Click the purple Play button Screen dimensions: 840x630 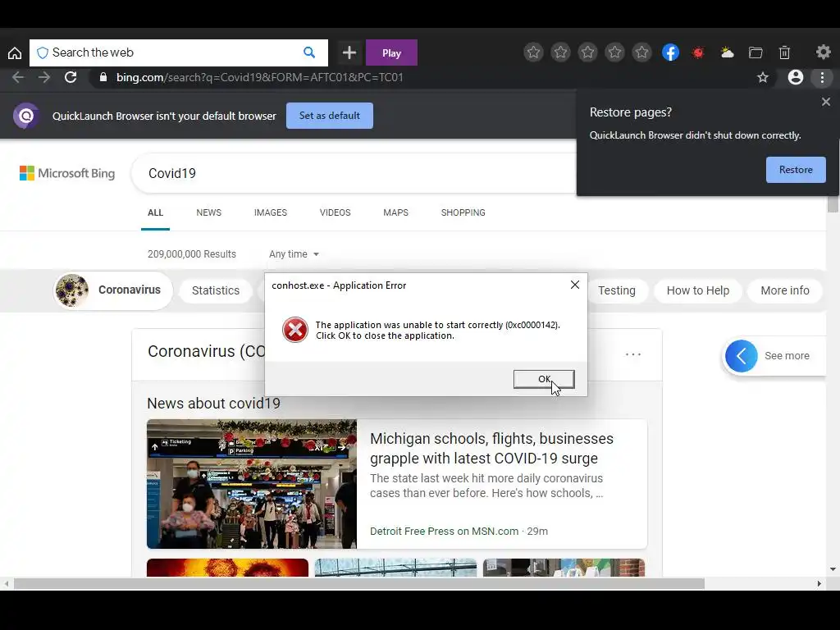[391, 52]
